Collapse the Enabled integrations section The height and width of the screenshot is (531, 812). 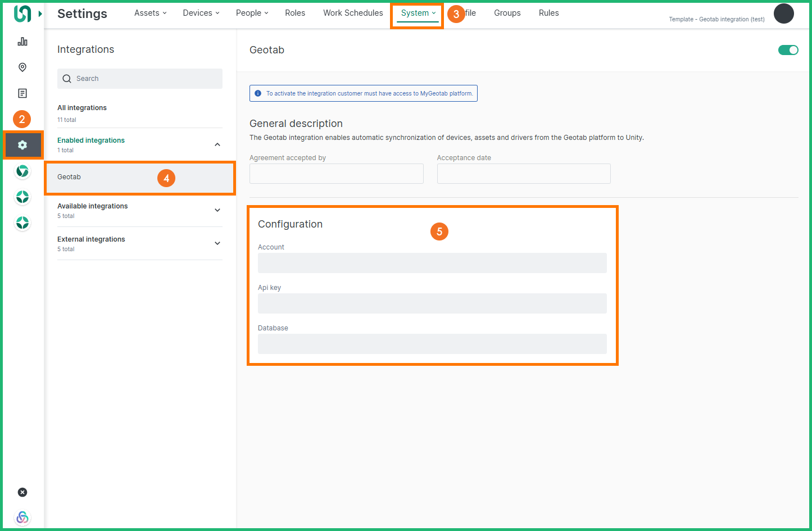[217, 144]
